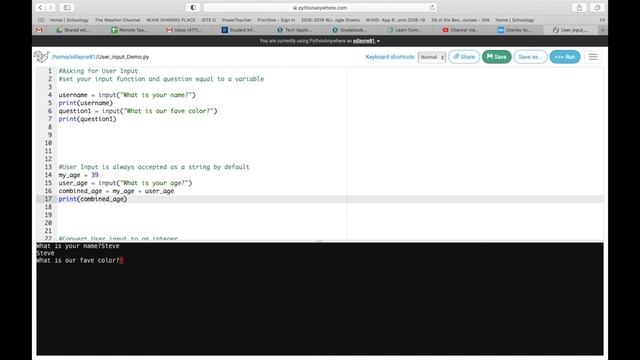The height and width of the screenshot is (360, 640).
Task: Click on the line 'username = input("What is your name?")'
Action: pos(127,95)
